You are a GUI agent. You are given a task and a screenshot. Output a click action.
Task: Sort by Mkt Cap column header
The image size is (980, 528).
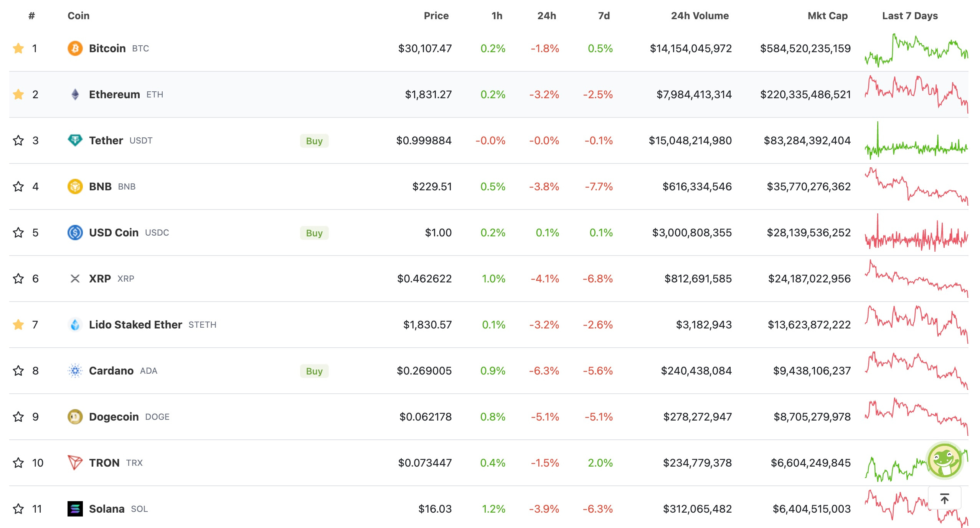828,16
